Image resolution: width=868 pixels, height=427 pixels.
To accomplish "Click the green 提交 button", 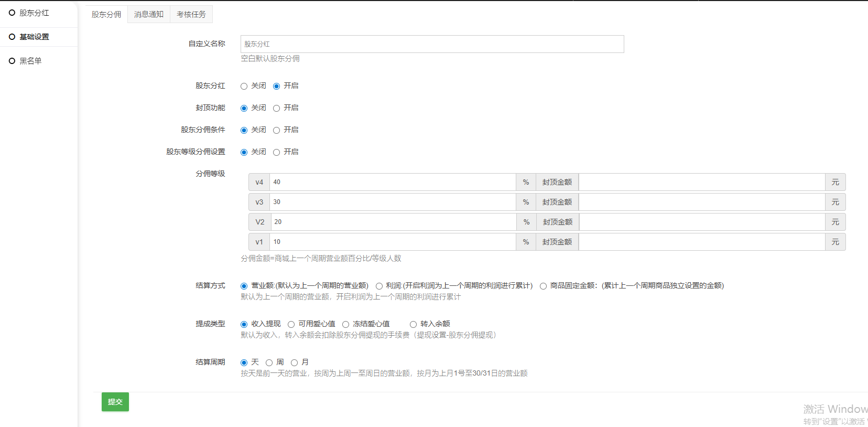I will click(115, 402).
